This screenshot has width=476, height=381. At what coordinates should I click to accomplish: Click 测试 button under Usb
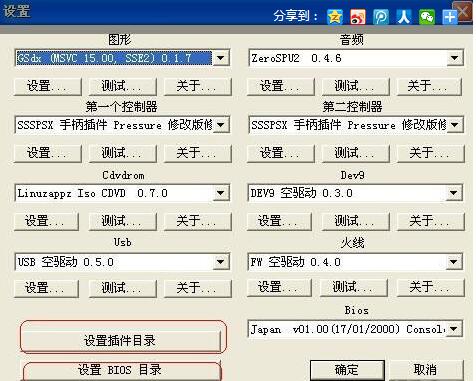123,288
